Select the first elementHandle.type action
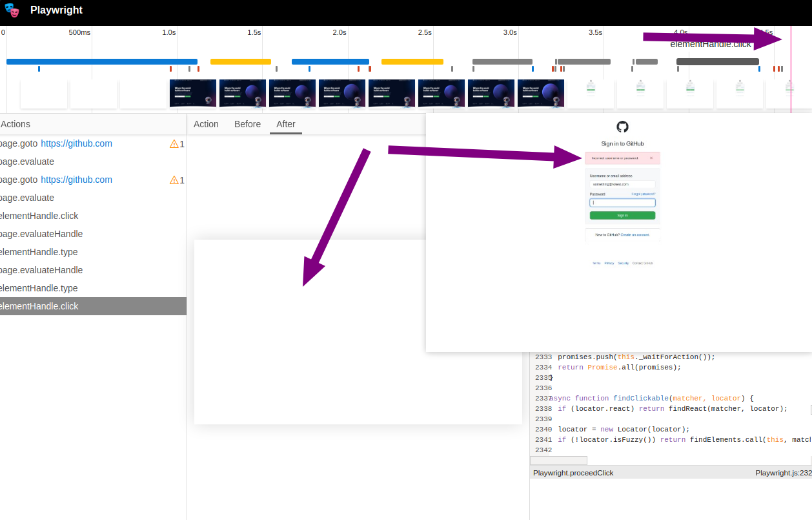 pyautogui.click(x=93, y=252)
